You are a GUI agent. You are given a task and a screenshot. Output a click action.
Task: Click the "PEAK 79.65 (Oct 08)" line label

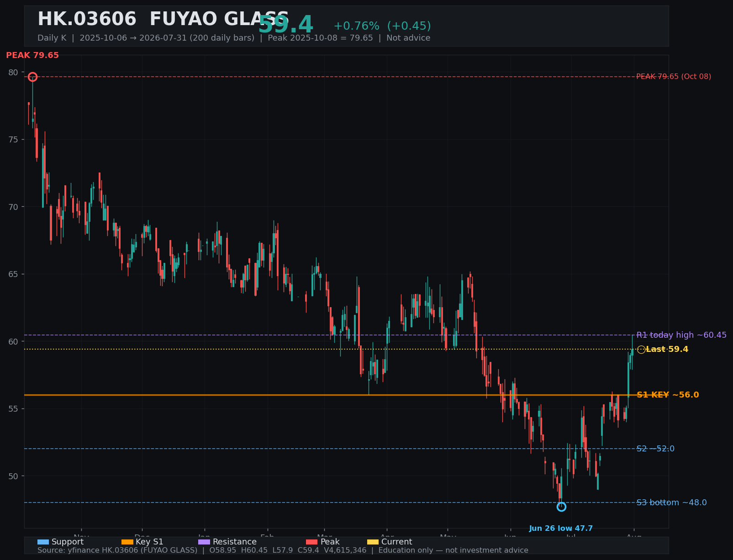click(674, 77)
